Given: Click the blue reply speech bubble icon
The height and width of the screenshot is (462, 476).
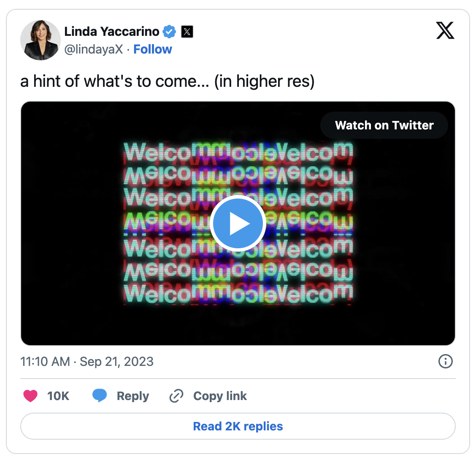Looking at the screenshot, I should (x=100, y=395).
